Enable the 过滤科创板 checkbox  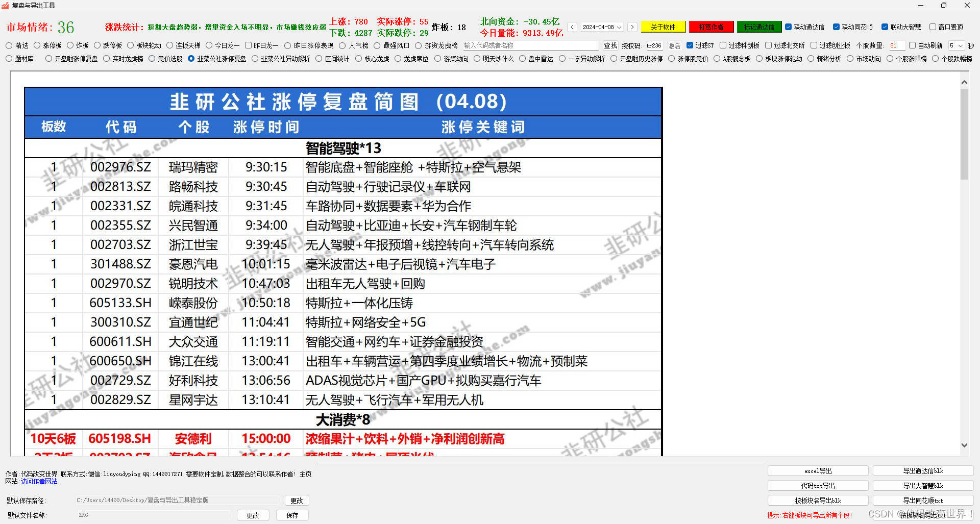coord(723,45)
